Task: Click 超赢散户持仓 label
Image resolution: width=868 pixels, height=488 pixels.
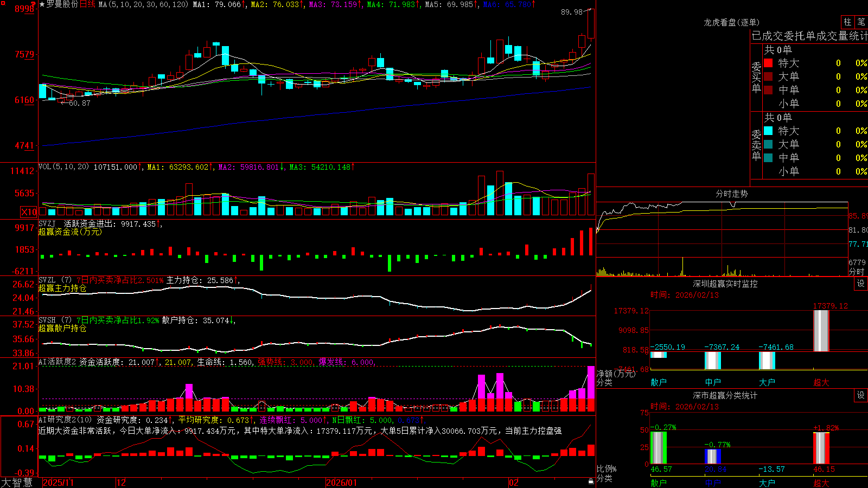Action: tap(62, 328)
